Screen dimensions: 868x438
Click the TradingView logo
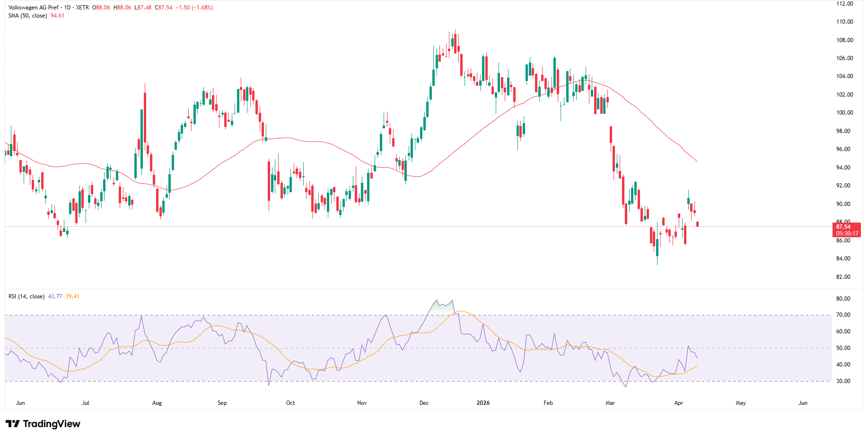(43, 424)
